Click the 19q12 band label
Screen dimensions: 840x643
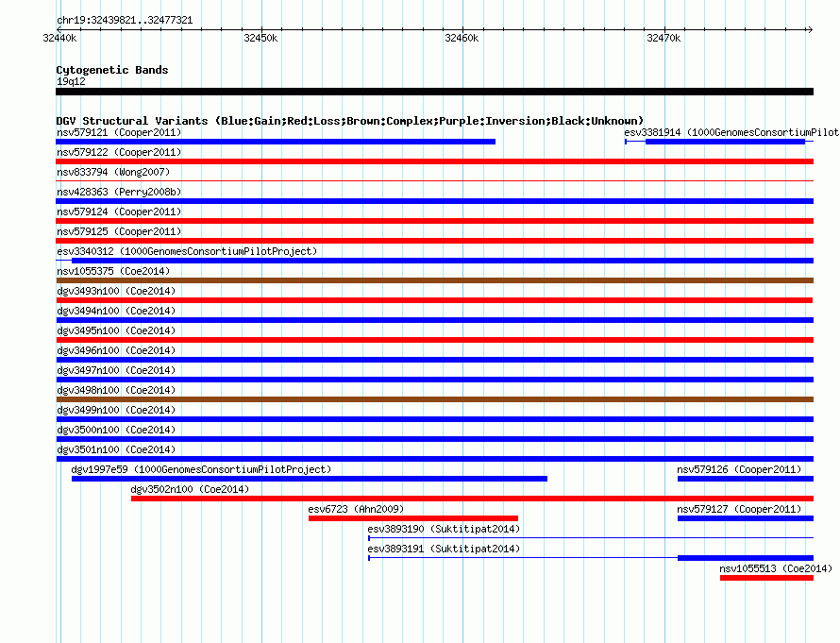click(x=71, y=81)
